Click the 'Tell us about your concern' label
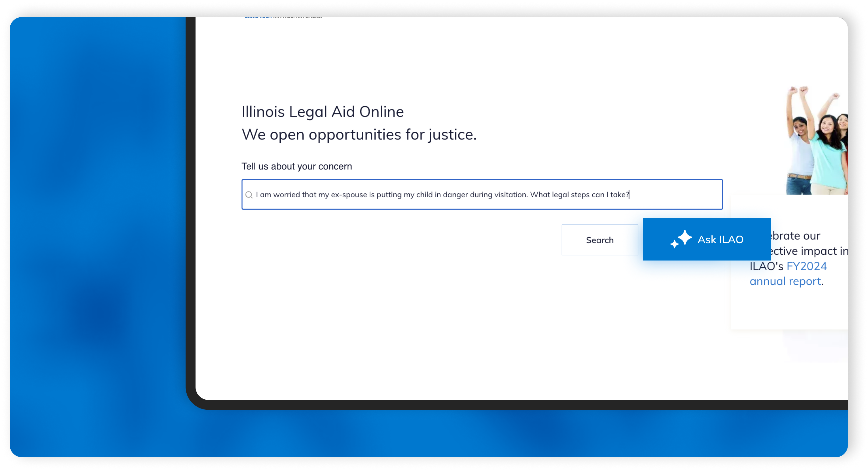The height and width of the screenshot is (470, 868). [x=297, y=166]
